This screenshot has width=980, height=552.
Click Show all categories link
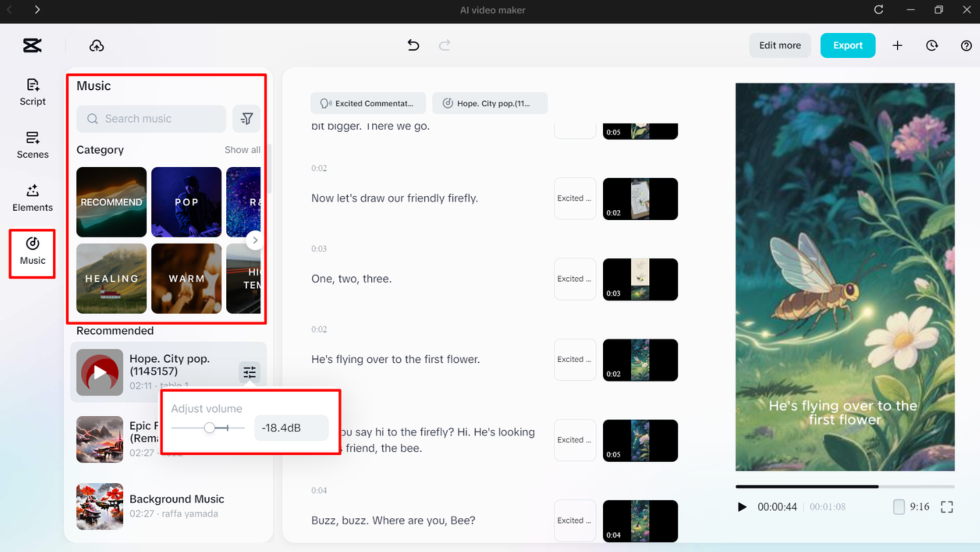(242, 150)
